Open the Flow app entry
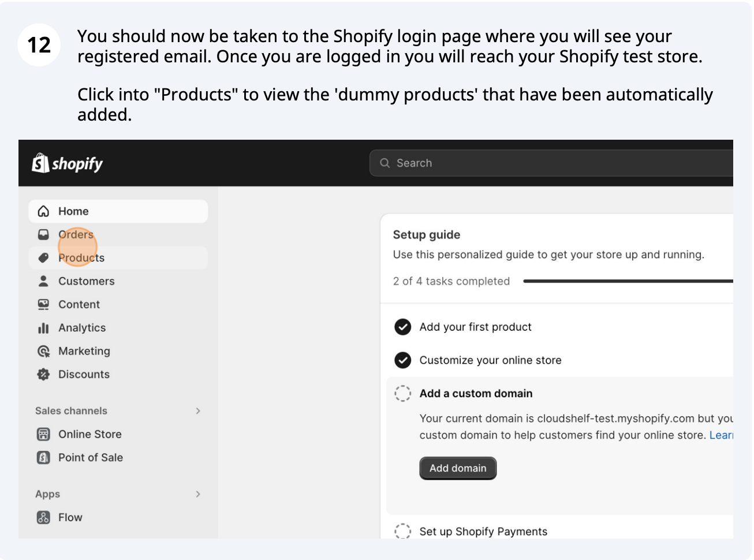Viewport: 754px width, 560px height. 118,517
